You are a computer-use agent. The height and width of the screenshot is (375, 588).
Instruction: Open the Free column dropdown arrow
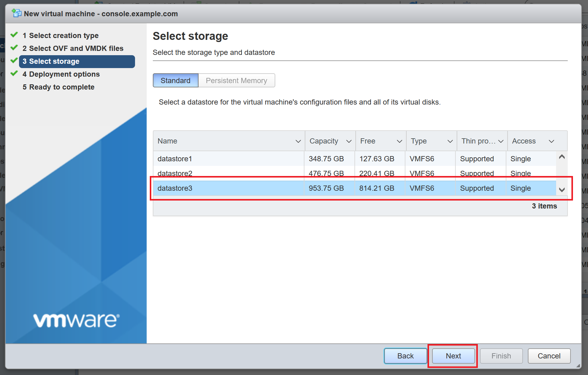(399, 141)
